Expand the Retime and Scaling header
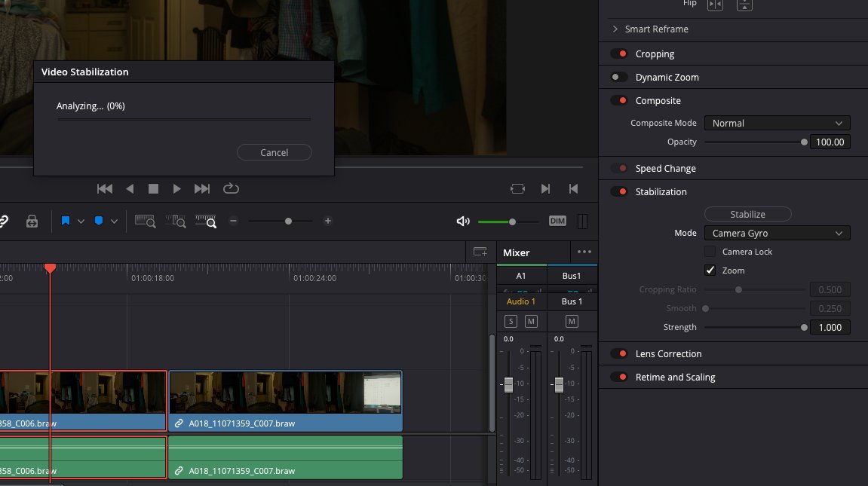This screenshot has height=486, width=868. tap(676, 377)
